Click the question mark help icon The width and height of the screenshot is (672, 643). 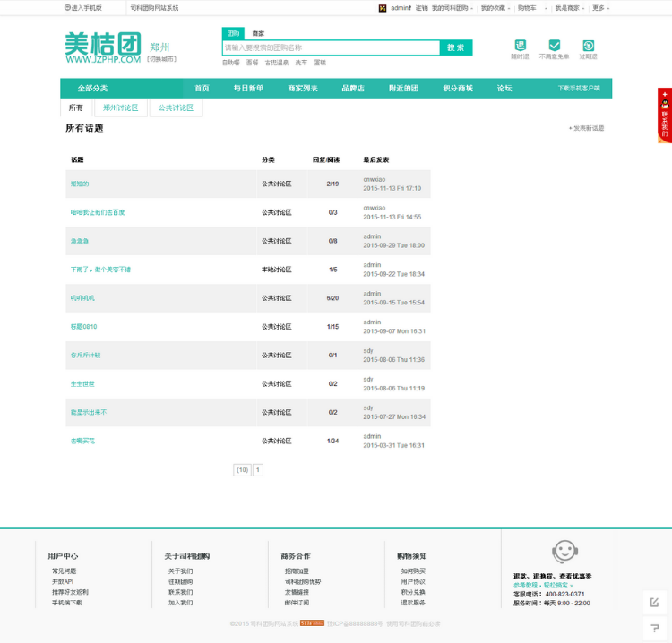point(654,628)
